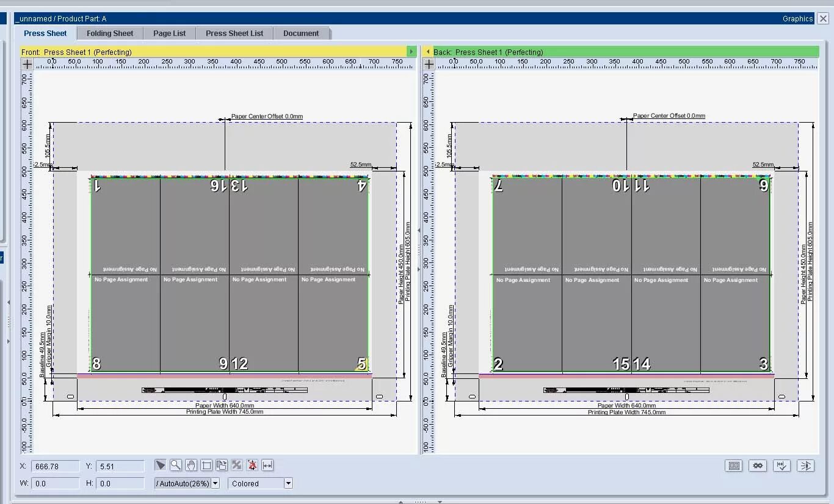Screen dimensions: 834x504
Task: Select page 4 on the front sheet
Action: point(333,226)
